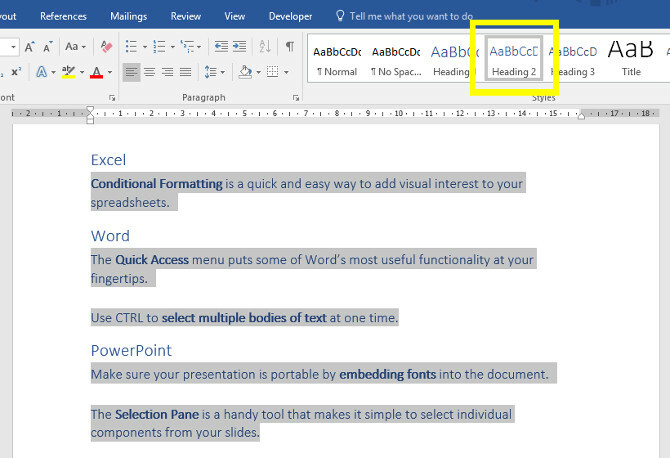
Task: Open the References tab
Action: [63, 16]
